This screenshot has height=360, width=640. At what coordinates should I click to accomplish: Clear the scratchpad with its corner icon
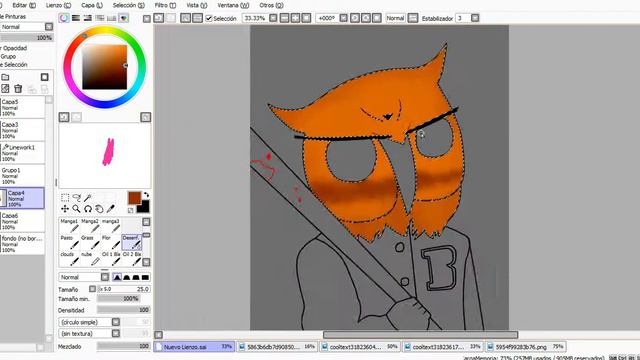(x=146, y=117)
